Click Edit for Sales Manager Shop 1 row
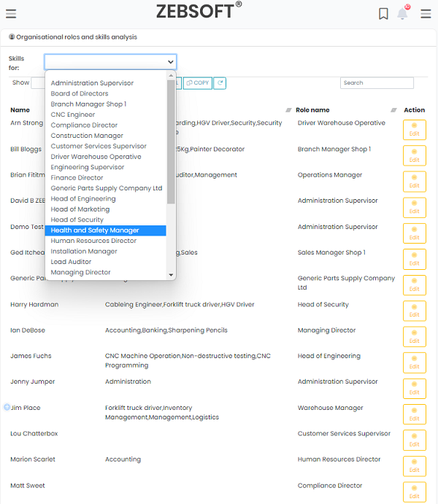This screenshot has height=504, width=438. click(414, 259)
